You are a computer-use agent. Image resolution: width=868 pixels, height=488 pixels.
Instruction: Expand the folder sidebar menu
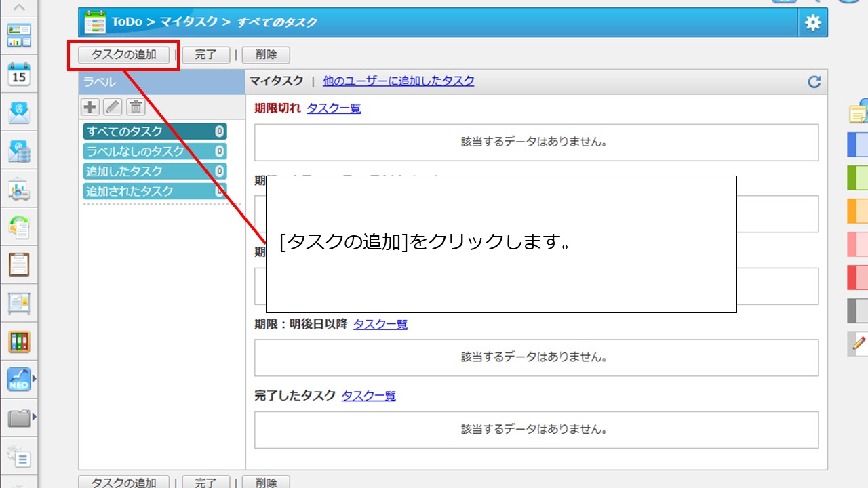[x=34, y=417]
